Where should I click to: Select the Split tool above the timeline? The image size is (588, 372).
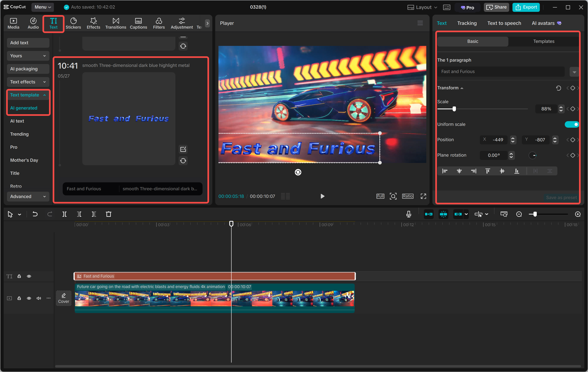coord(65,214)
